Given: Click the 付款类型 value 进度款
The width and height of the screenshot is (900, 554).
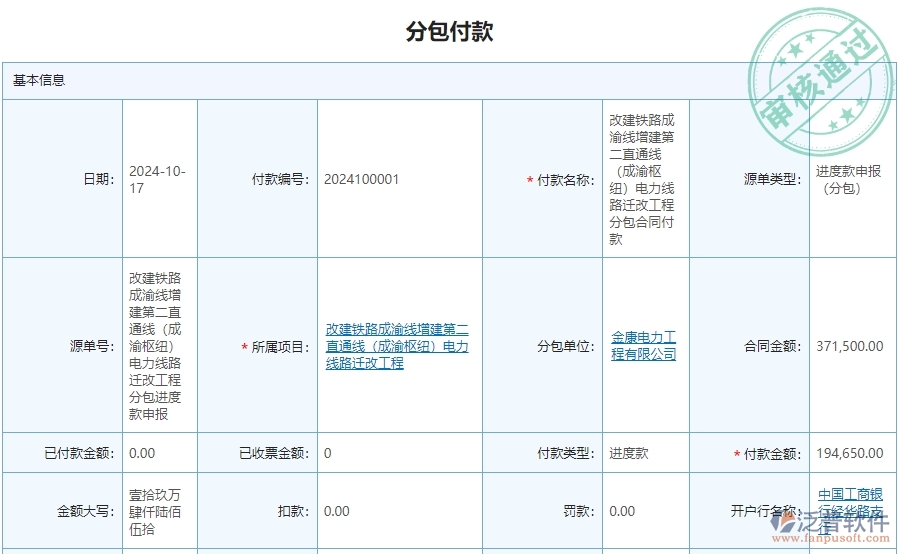Looking at the screenshot, I should [x=629, y=453].
